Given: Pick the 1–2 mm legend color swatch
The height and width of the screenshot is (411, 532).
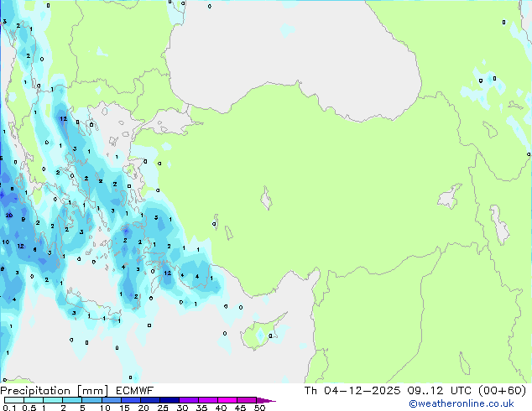Looking at the screenshot, I should [x=53, y=400].
